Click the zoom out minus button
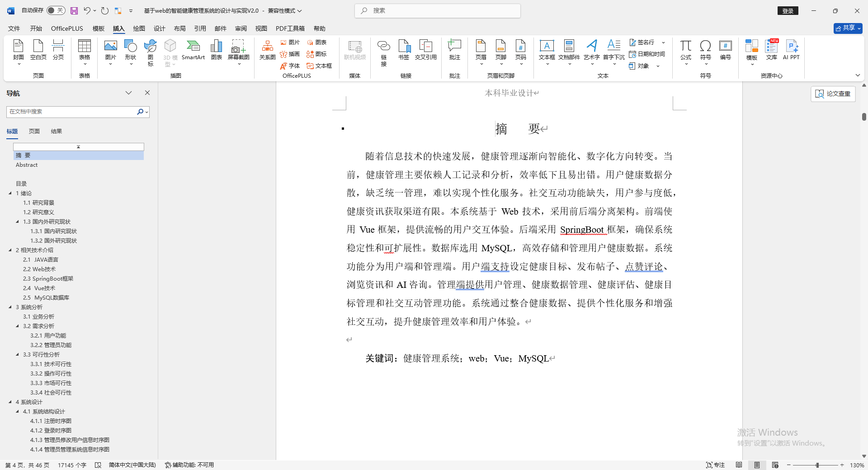 [789, 465]
